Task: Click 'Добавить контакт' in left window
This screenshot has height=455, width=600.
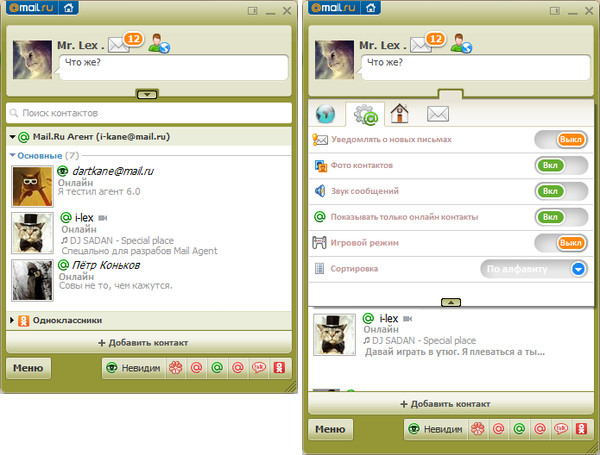Action: [x=149, y=342]
